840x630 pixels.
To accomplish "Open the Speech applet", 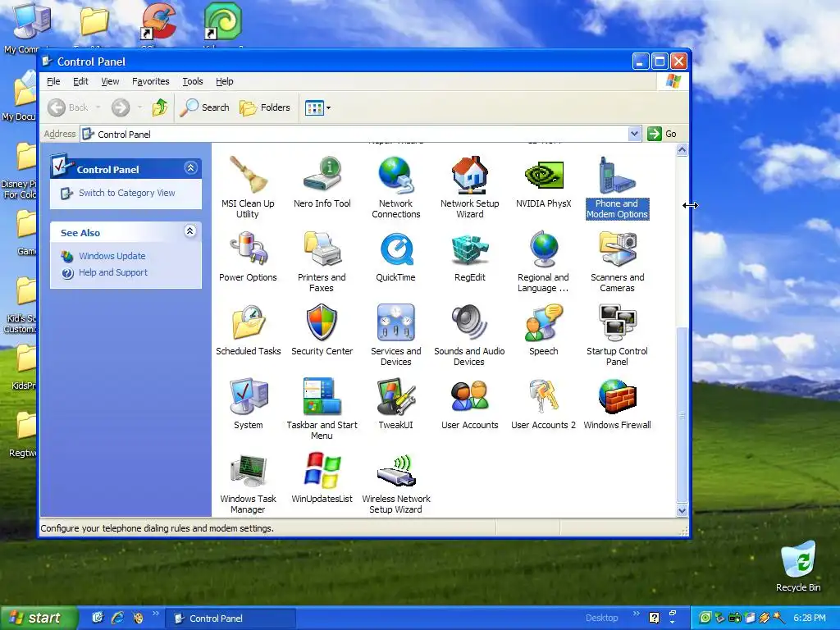I will (544, 329).
